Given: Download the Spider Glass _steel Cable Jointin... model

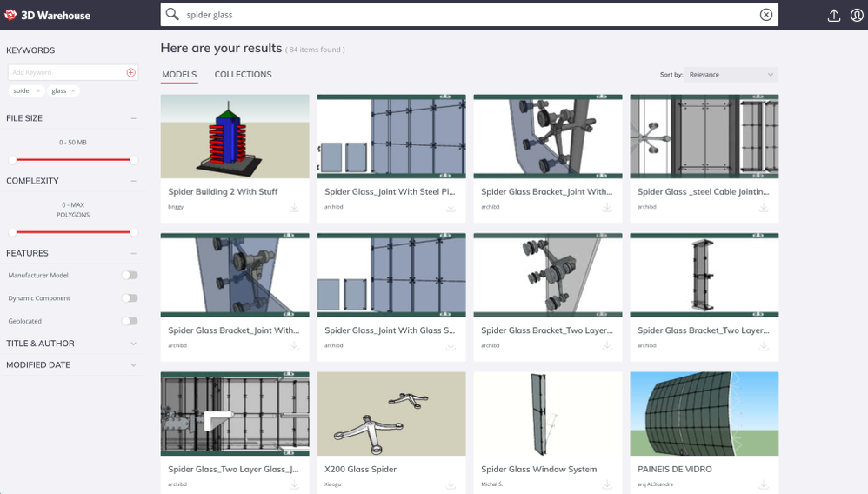Looking at the screenshot, I should click(764, 207).
